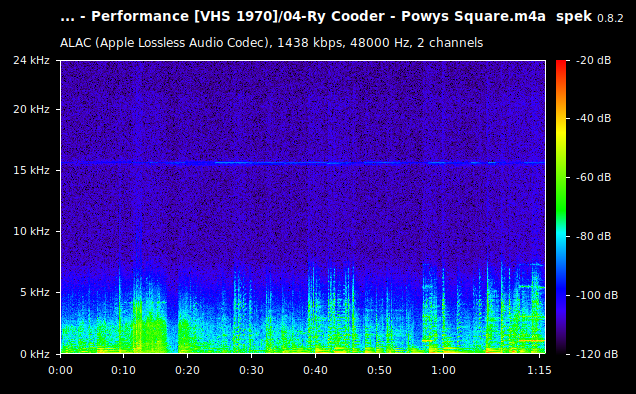Click the horizontal 15.7 kHz line in spectrogram
Image resolution: width=636 pixels, height=394 pixels.
point(303,163)
